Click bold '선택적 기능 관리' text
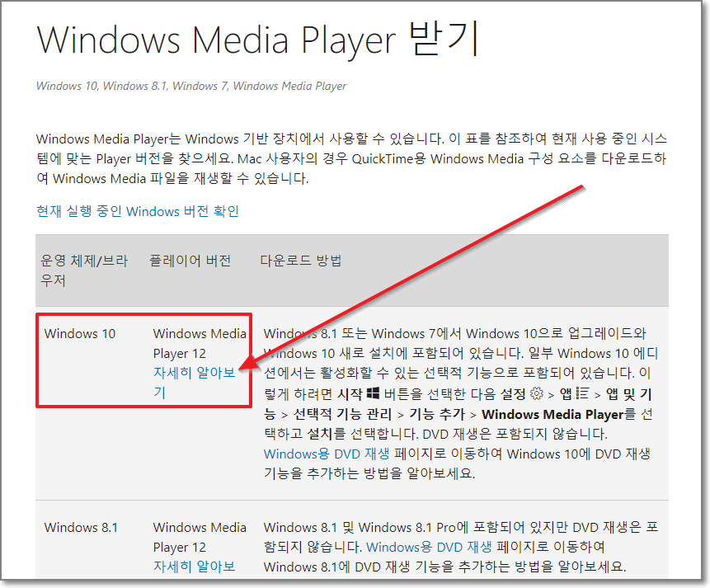The width and height of the screenshot is (710, 588). click(342, 415)
